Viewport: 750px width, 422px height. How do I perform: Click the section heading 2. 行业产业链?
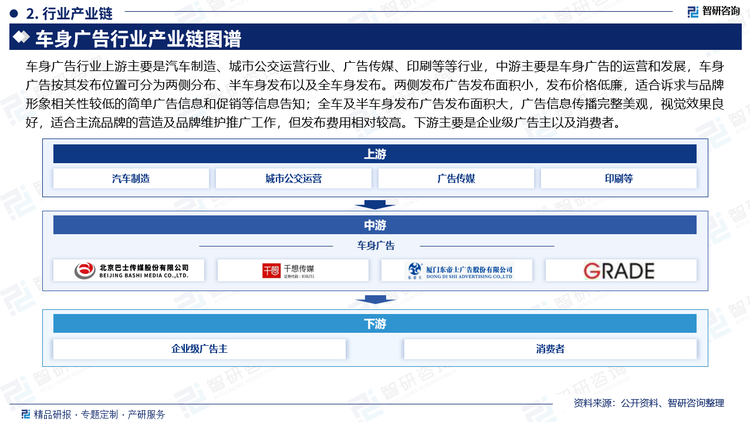click(x=70, y=13)
